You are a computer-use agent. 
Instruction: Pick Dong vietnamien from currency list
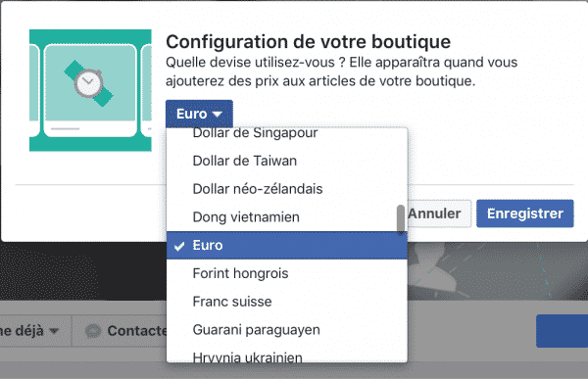(287, 217)
